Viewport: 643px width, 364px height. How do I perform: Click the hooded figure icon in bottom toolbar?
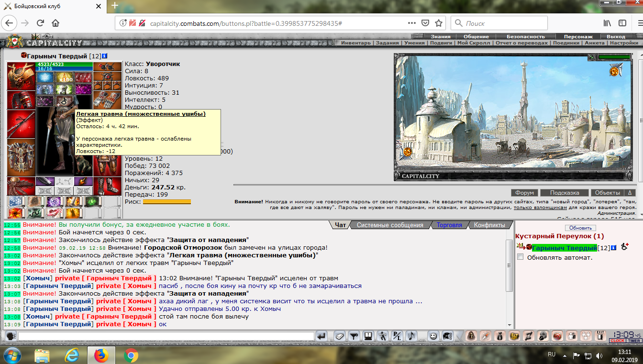click(471, 336)
